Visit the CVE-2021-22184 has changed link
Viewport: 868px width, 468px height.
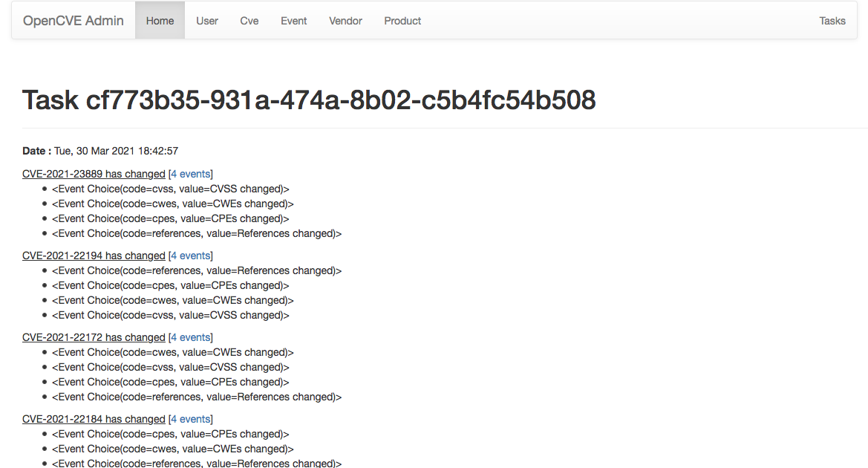tap(94, 419)
